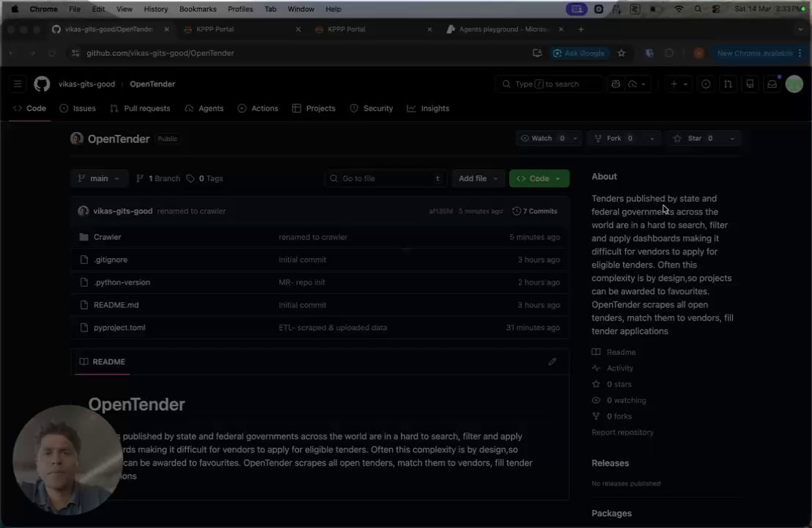Switch to the Issues tab
Screen dimensions: 812x528
coord(78,109)
